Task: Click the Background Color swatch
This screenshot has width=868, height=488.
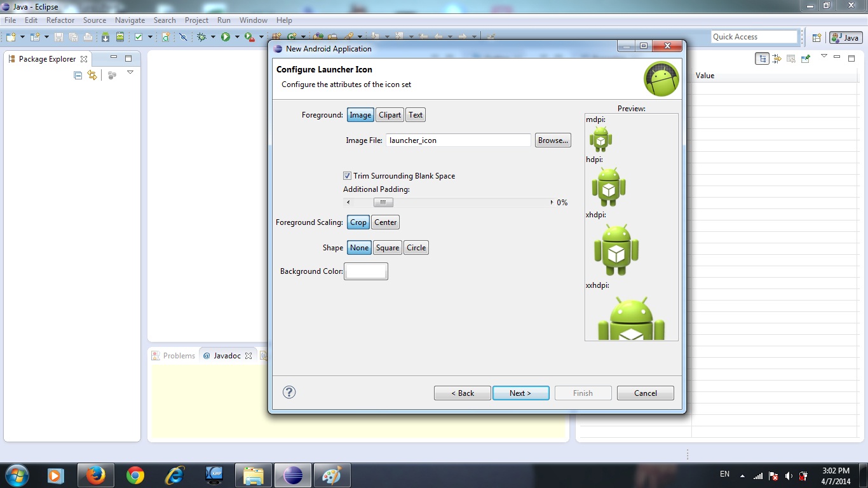Action: tap(366, 271)
